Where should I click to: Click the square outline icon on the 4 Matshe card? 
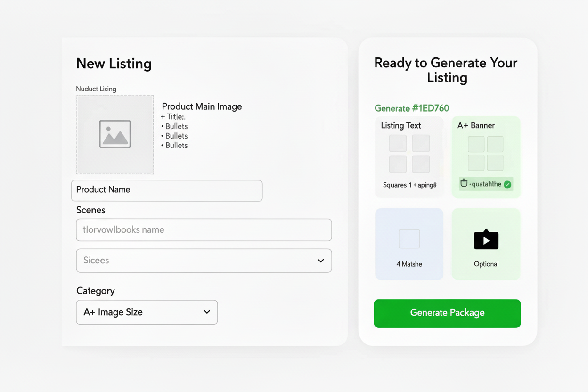[x=409, y=239]
